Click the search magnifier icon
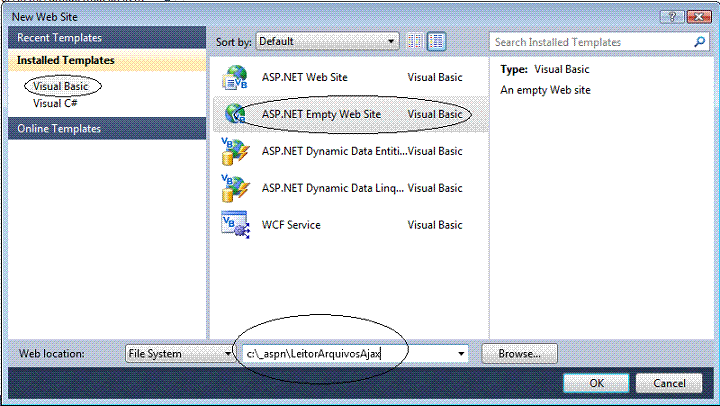Image resolution: width=720 pixels, height=406 pixels. pos(701,42)
